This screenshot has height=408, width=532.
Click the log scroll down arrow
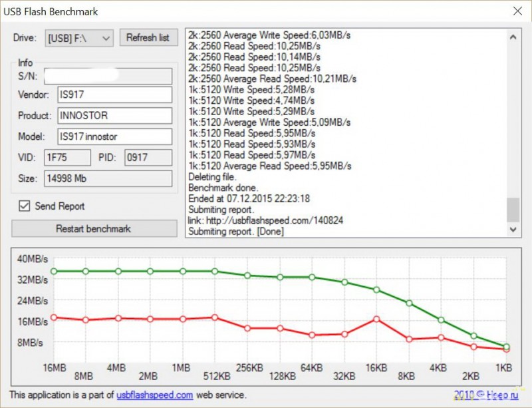[513, 230]
